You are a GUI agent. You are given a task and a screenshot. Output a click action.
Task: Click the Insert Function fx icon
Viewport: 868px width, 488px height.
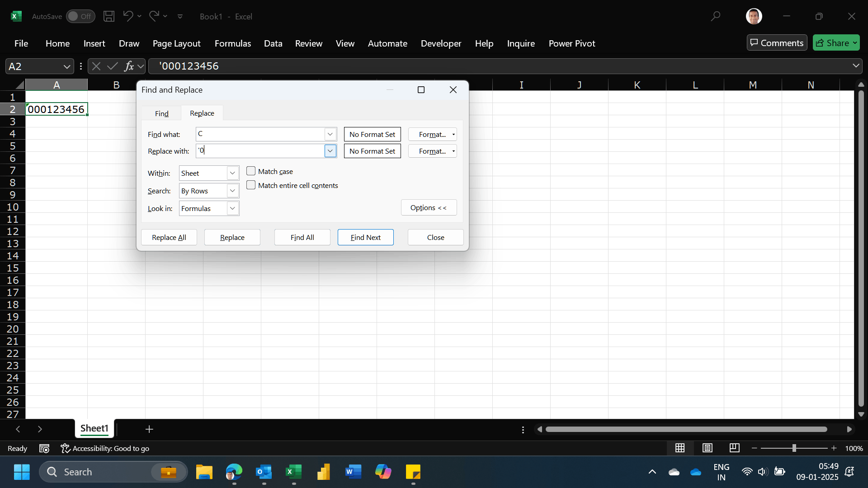click(x=129, y=66)
